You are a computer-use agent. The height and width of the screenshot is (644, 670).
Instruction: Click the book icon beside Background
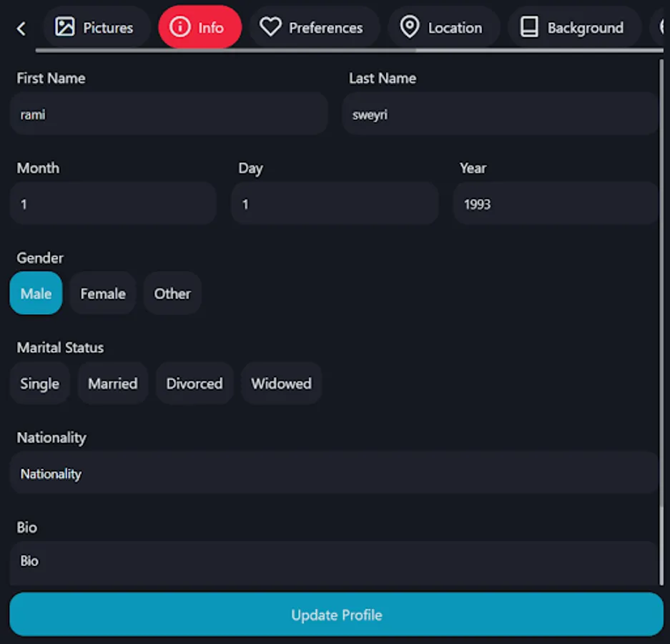coord(529,27)
